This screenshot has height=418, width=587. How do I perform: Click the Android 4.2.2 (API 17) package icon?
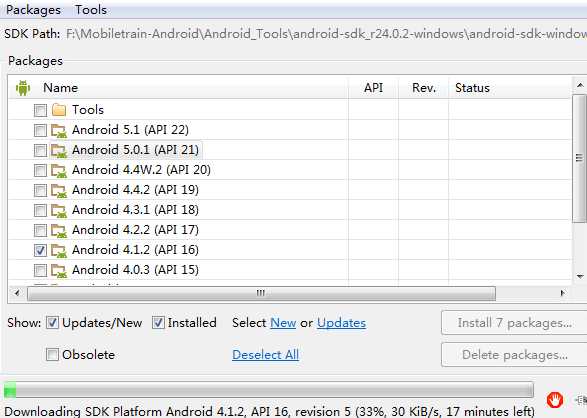(x=59, y=231)
